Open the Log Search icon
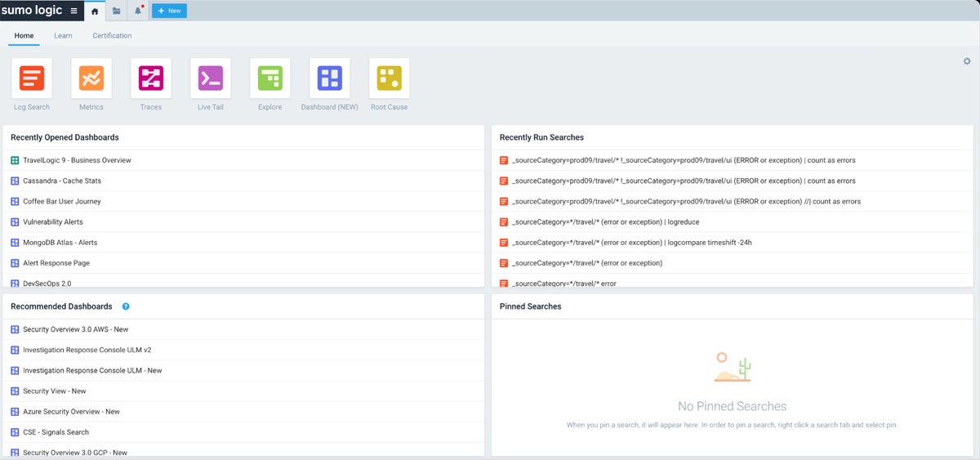Viewport: 980px width, 460px height. 32,78
